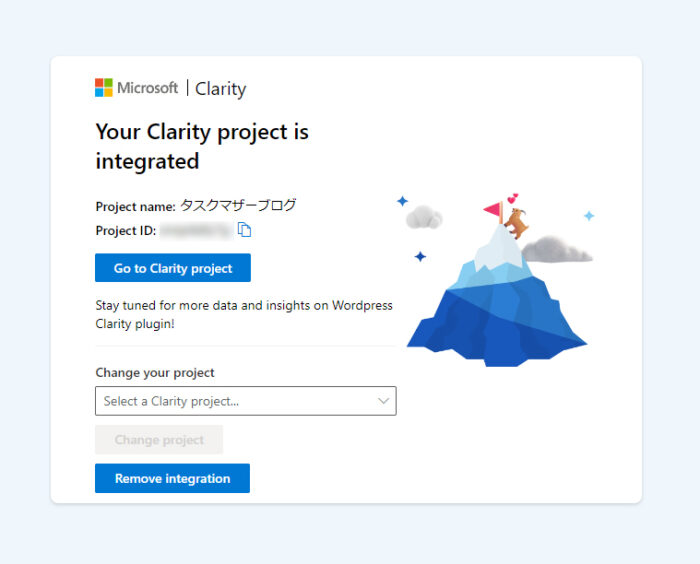The width and height of the screenshot is (700, 564).
Task: Copy the Project ID with the copy icon
Action: coord(244,230)
